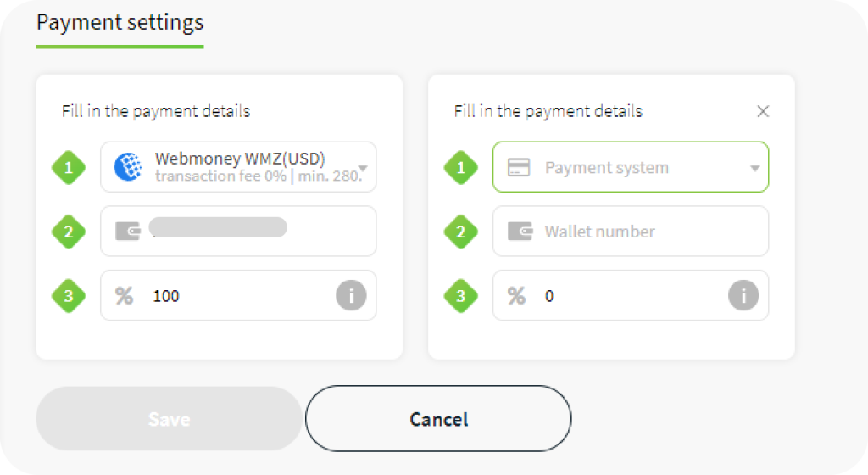The image size is (868, 475).
Task: Remove the second payment details card
Action: pyautogui.click(x=764, y=111)
